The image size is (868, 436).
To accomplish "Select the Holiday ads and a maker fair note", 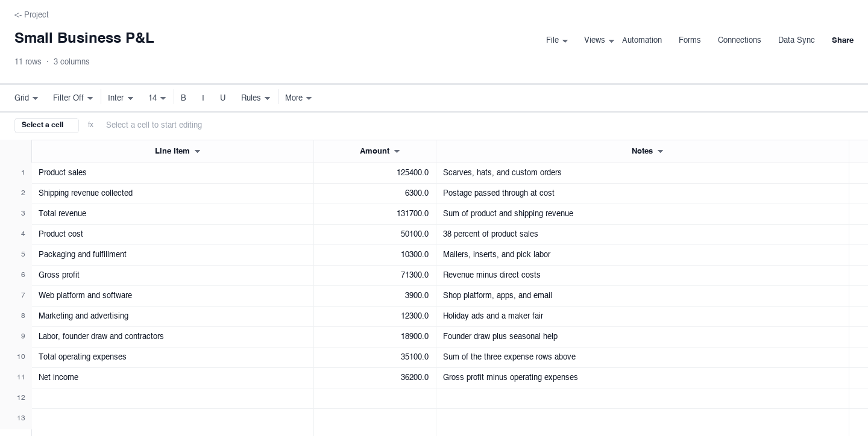I will 643,316.
